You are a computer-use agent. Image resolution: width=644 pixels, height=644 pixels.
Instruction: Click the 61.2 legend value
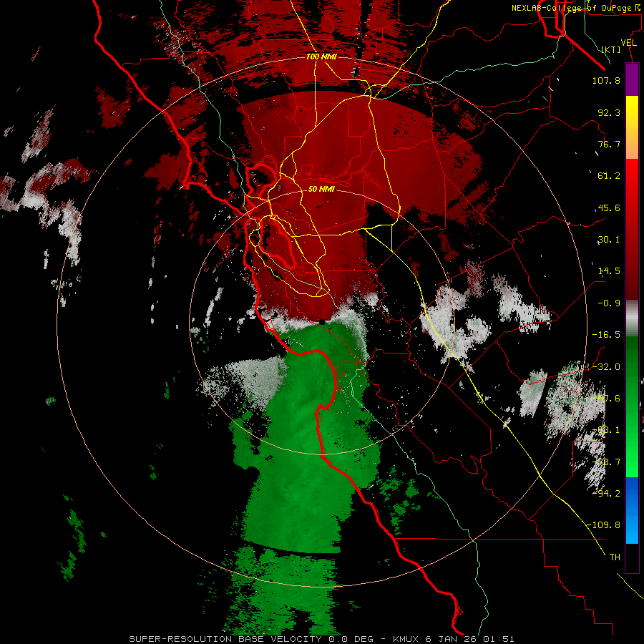609,176
